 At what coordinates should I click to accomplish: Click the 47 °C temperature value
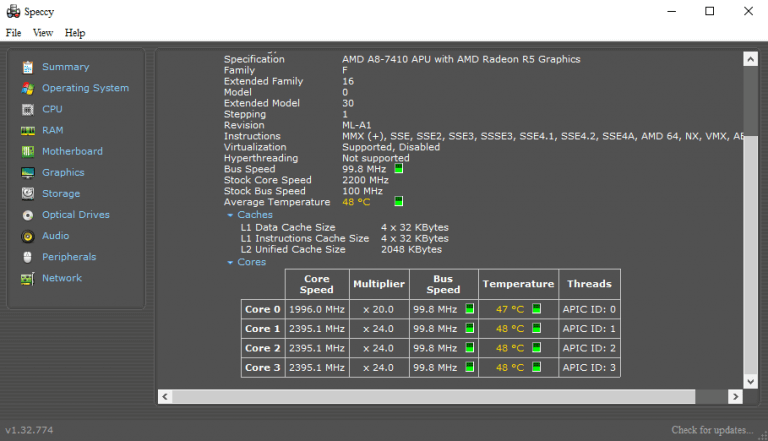pos(509,309)
